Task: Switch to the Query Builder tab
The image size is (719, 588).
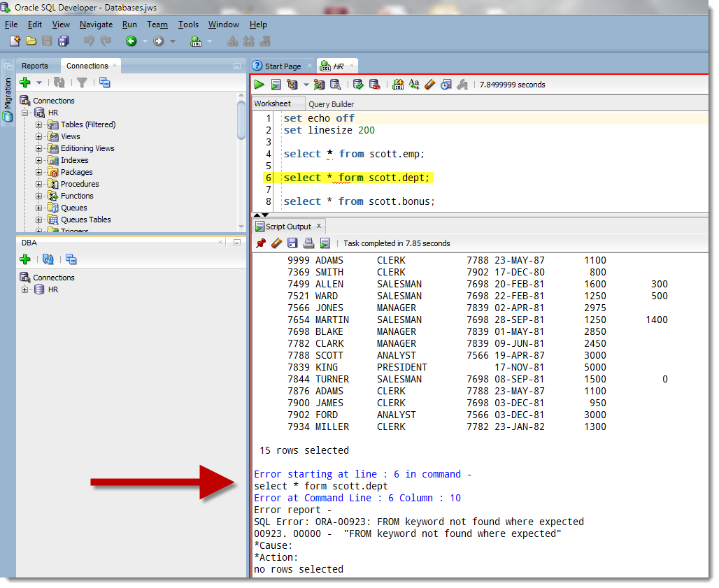Action: point(331,104)
